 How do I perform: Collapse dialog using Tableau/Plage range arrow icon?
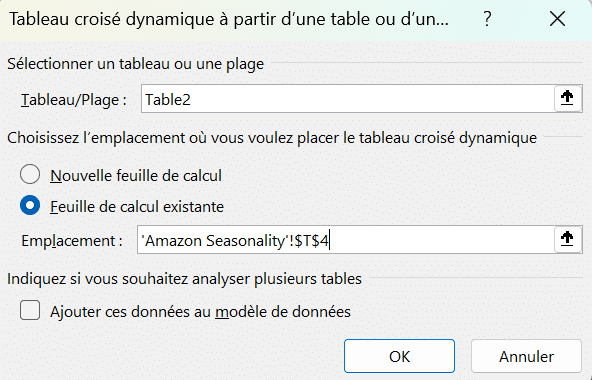click(567, 98)
